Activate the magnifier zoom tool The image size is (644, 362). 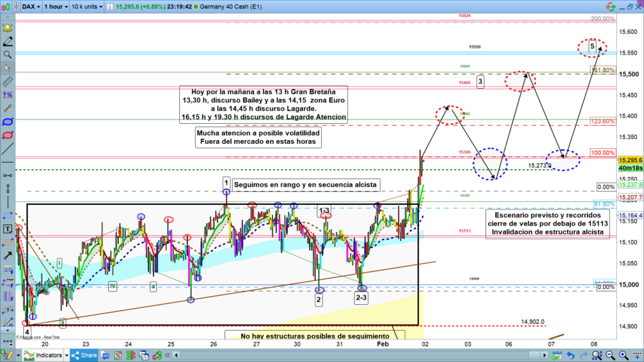click(8, 55)
